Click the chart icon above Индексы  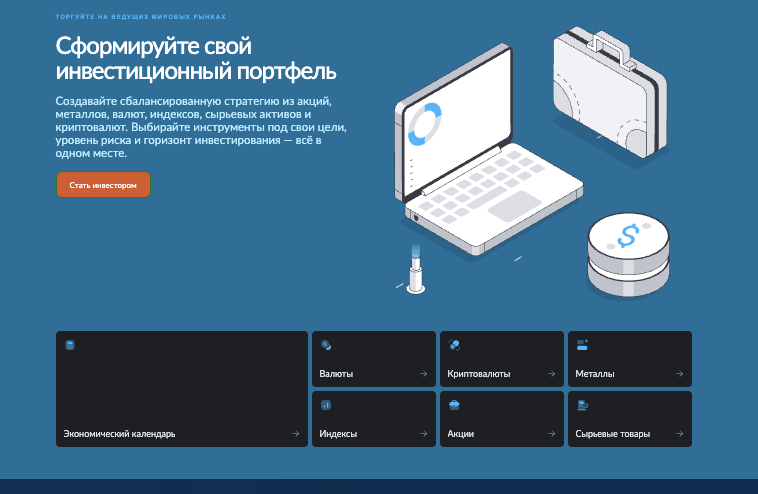(326, 405)
